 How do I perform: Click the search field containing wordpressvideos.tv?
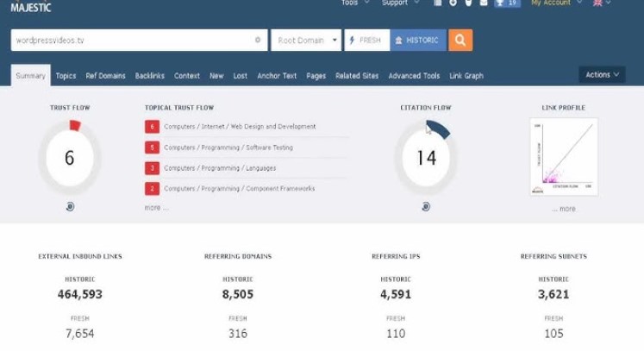click(x=140, y=40)
